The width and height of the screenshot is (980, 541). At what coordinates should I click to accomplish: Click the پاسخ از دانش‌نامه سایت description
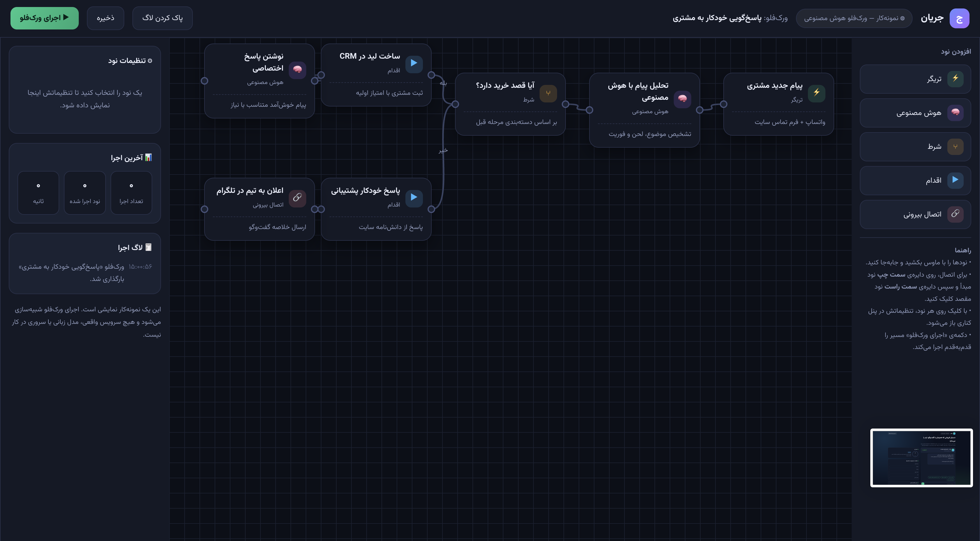[x=391, y=227]
